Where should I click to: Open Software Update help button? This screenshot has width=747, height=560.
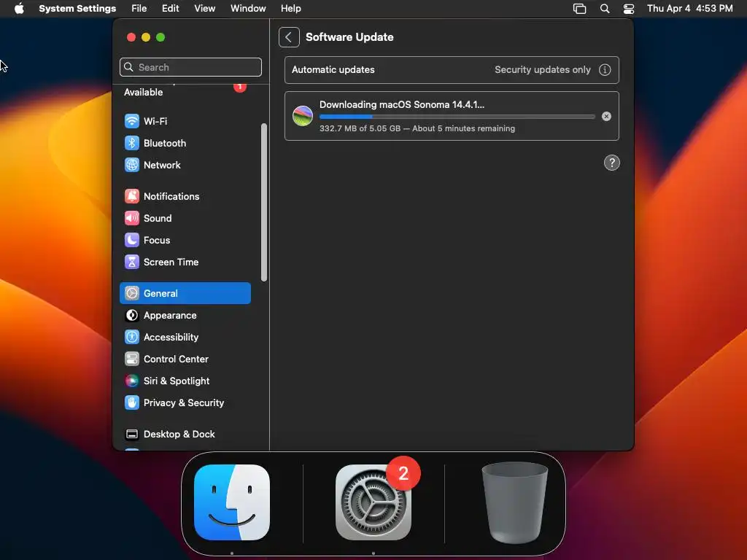[612, 163]
